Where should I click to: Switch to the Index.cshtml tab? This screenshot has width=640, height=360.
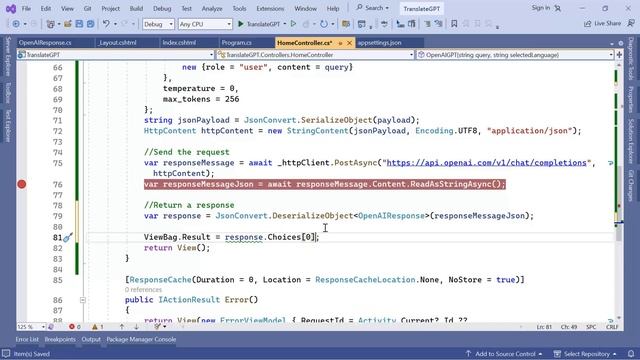(x=179, y=42)
